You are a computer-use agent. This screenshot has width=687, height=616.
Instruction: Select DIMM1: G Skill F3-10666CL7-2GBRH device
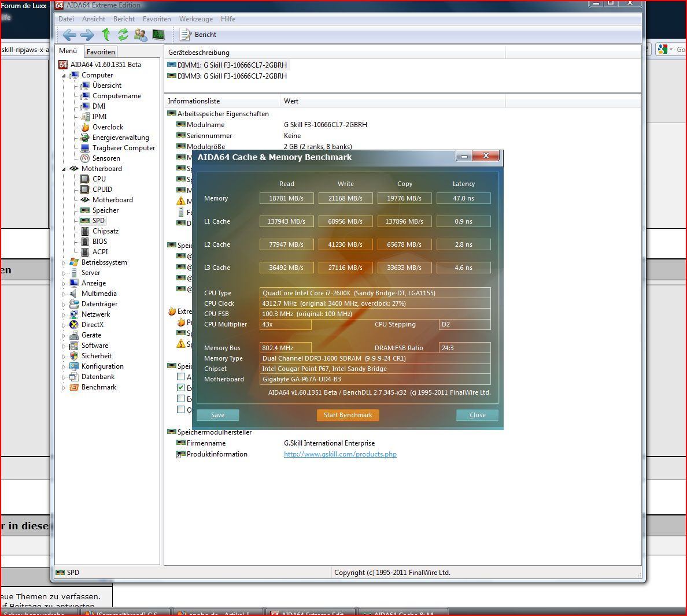coord(227,65)
